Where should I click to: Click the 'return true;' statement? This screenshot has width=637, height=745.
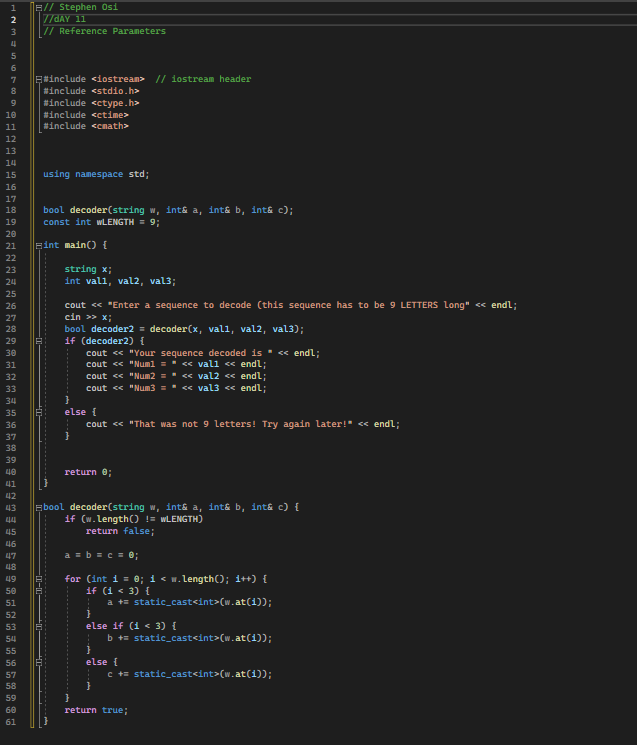(96, 710)
